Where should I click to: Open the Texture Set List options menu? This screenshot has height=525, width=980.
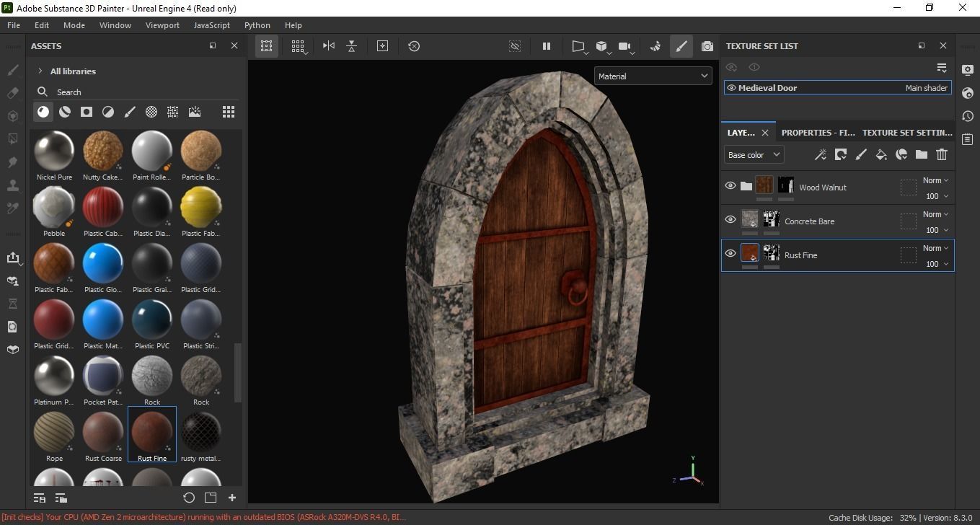pos(941,67)
